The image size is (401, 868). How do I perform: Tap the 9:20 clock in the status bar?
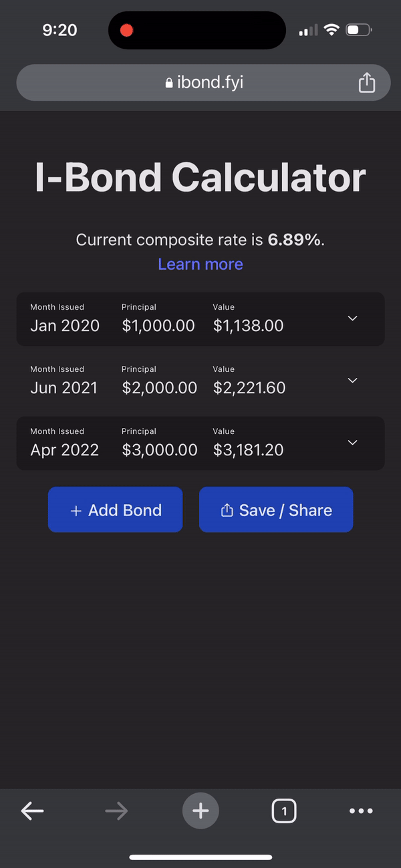click(x=59, y=29)
